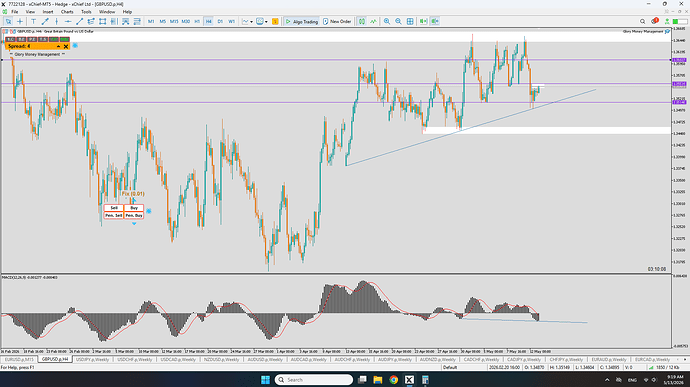Click the Windows Start button
690x387 pixels.
[x=265, y=380]
